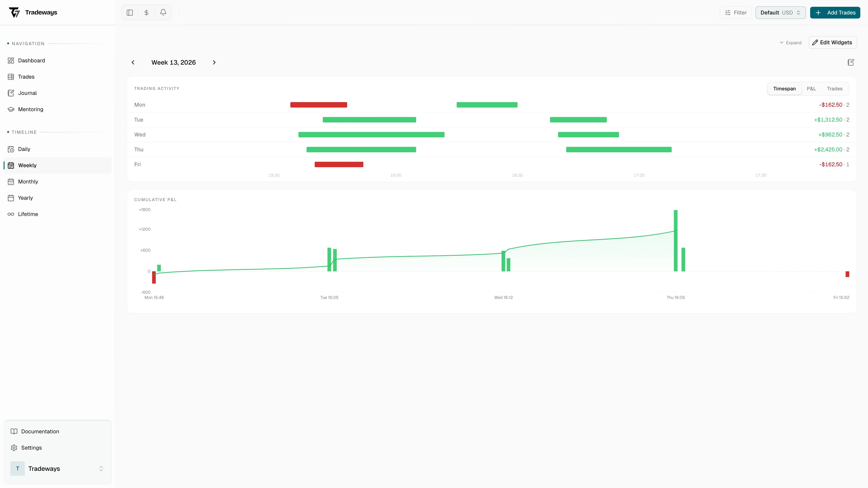868x488 pixels.
Task: Select the Mentoring sidebar icon
Action: coord(11,109)
